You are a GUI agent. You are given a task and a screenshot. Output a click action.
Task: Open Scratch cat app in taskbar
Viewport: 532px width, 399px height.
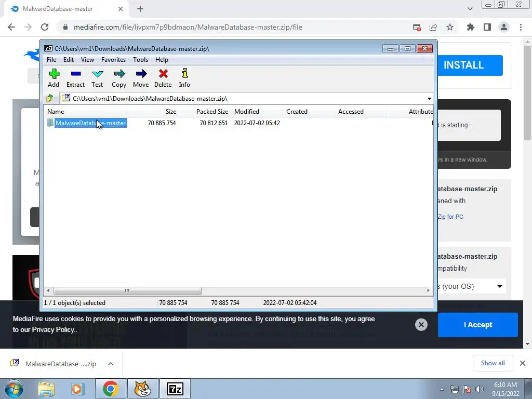pyautogui.click(x=143, y=389)
